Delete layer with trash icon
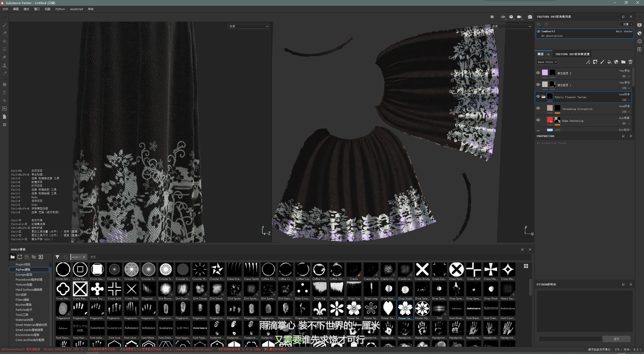644x354 pixels. 630,62
